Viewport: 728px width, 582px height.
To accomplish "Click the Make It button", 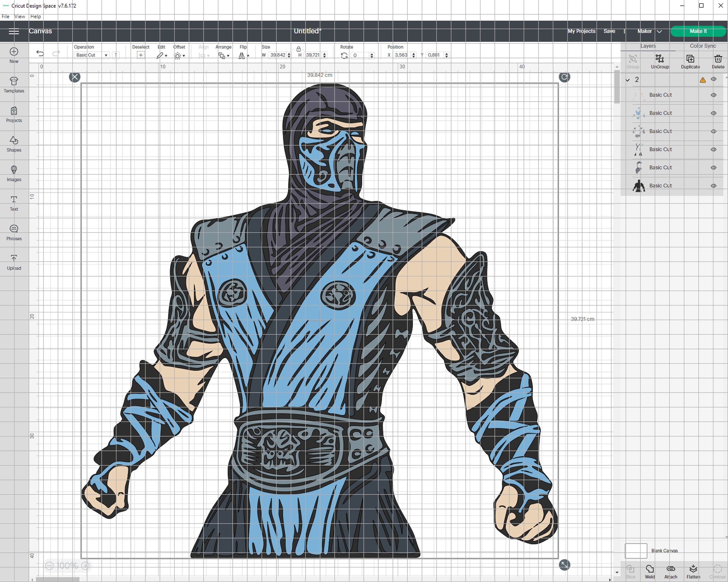I will click(x=698, y=31).
